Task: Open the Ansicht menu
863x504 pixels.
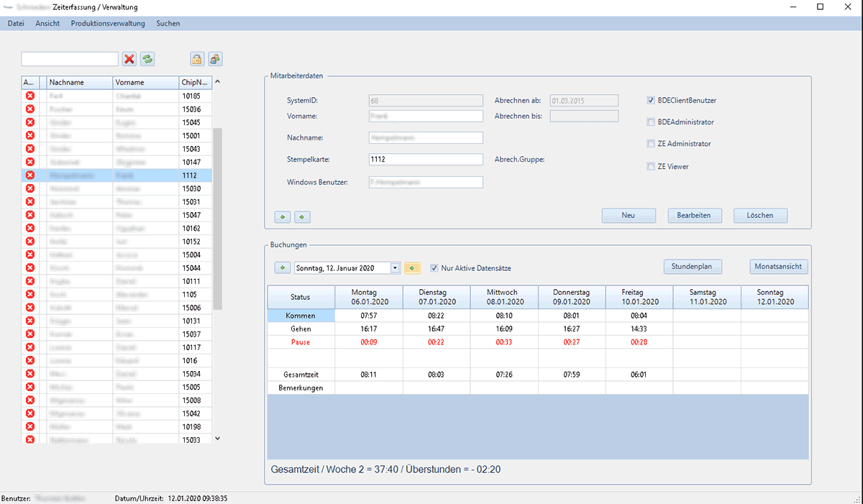Action: point(47,23)
